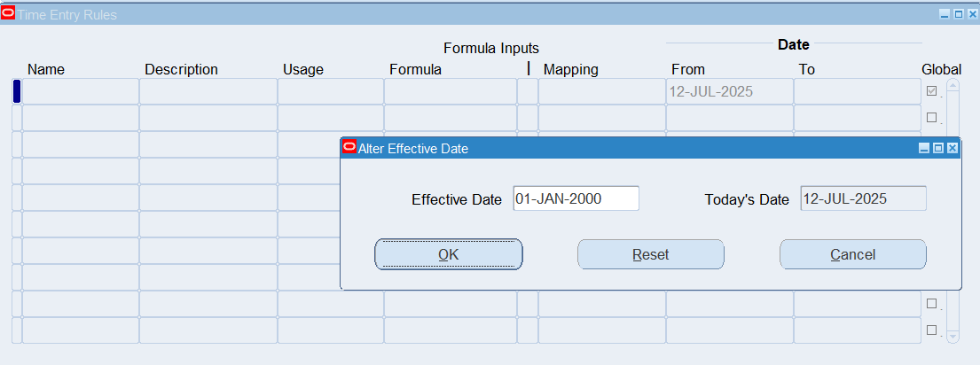Click the Effective Date input field
Viewport: 980px width, 365px height.
pos(576,198)
